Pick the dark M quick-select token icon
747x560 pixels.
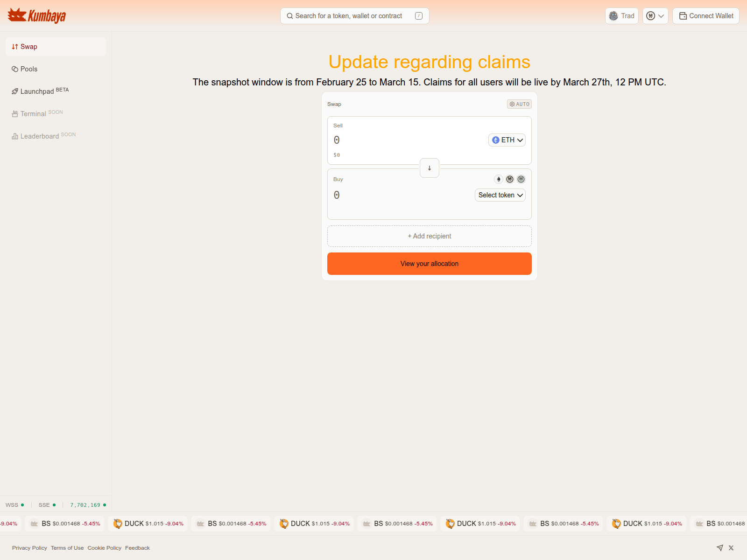coord(510,179)
